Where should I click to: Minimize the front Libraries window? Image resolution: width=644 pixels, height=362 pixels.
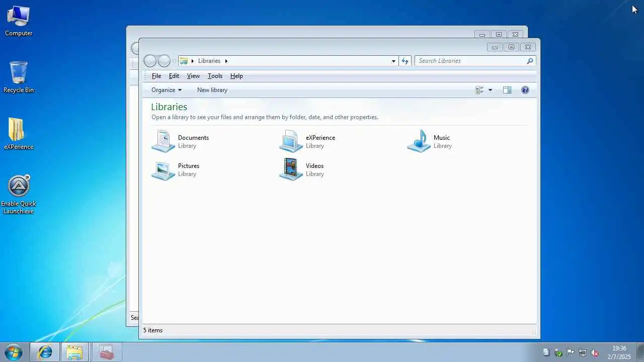point(495,47)
